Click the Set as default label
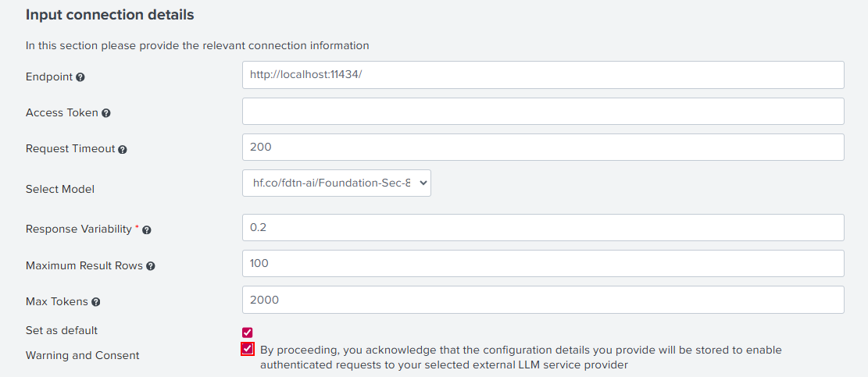This screenshot has width=868, height=377. tap(62, 331)
